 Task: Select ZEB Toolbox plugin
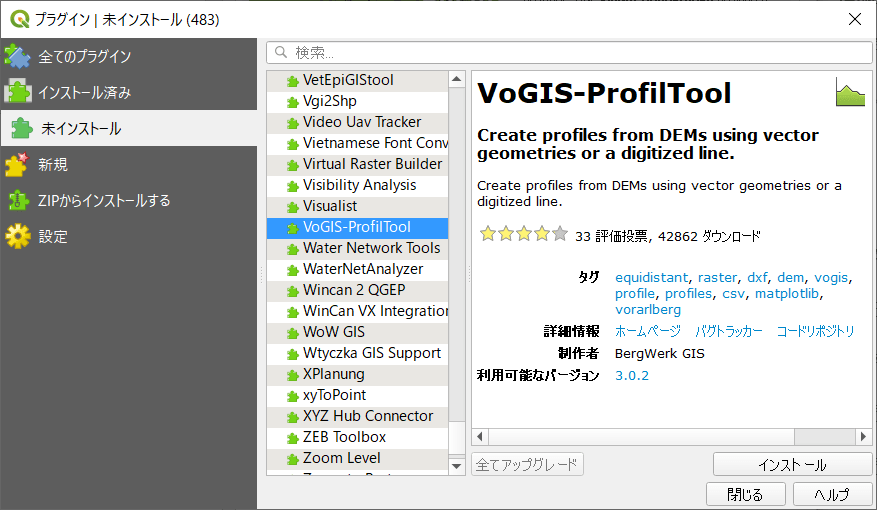357,437
